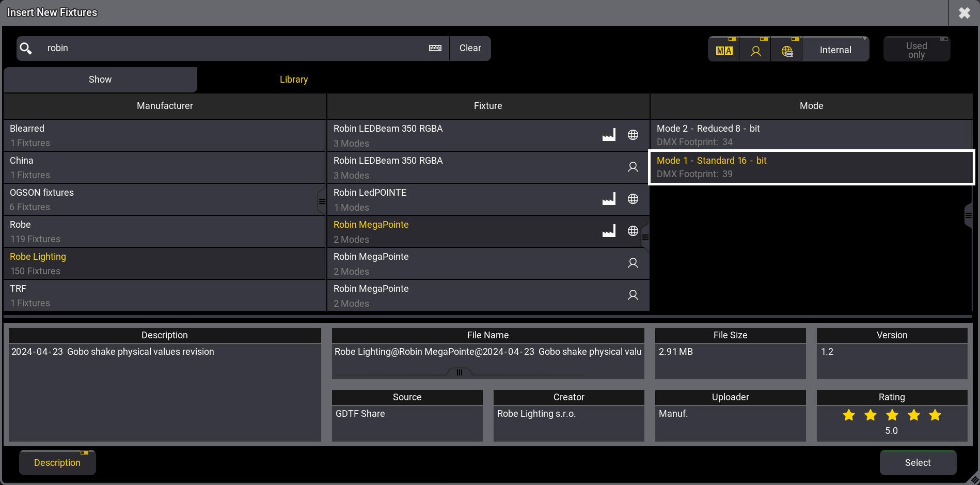Click globe icon on Robin LedPOINTE row
The height and width of the screenshot is (485, 980).
click(633, 199)
